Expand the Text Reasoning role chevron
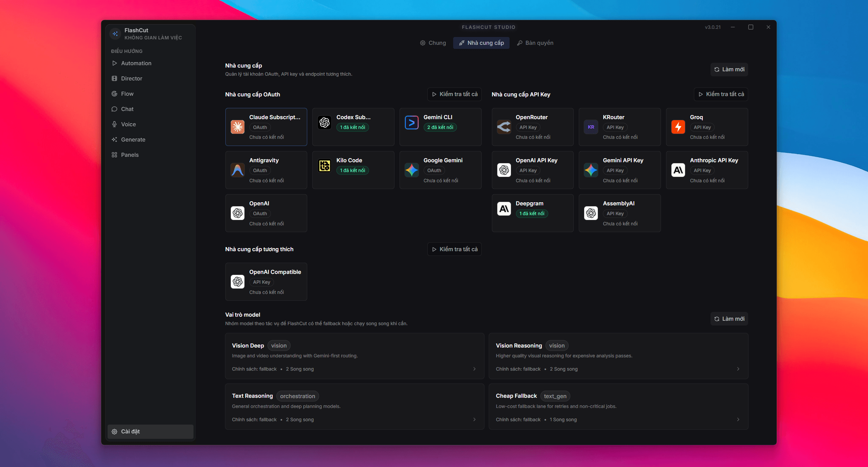 475,419
